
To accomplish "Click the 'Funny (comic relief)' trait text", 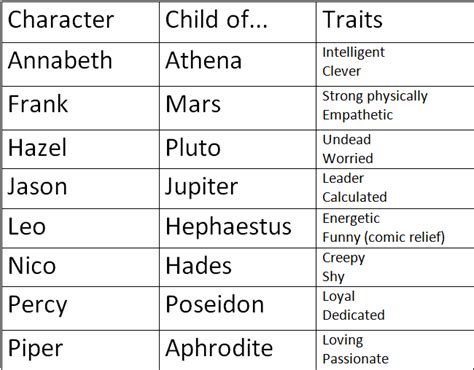I will [383, 238].
